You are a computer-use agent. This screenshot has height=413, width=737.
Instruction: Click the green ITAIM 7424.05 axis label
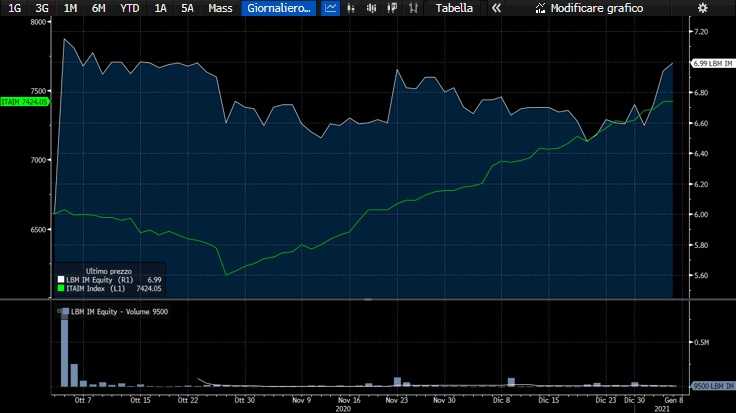tap(24, 102)
